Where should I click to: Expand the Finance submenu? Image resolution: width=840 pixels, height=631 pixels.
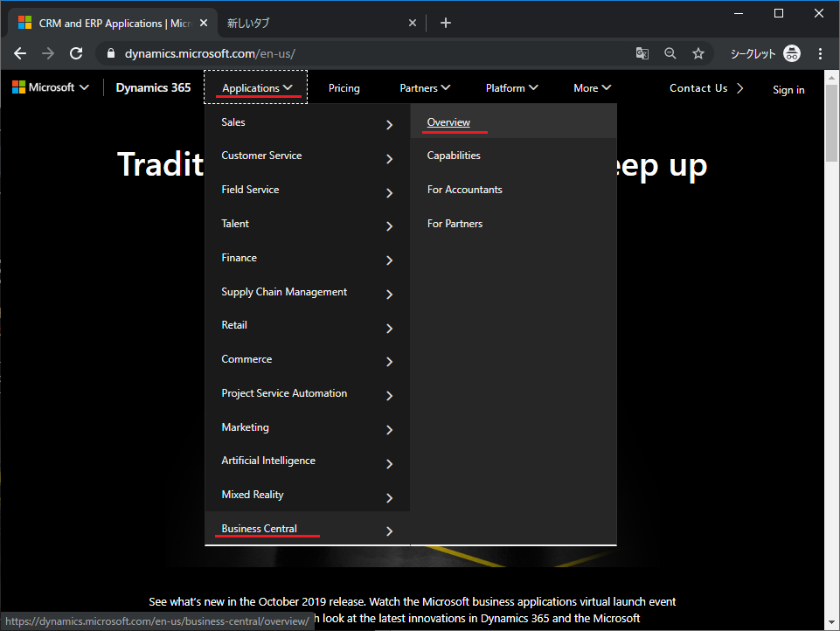click(x=307, y=258)
